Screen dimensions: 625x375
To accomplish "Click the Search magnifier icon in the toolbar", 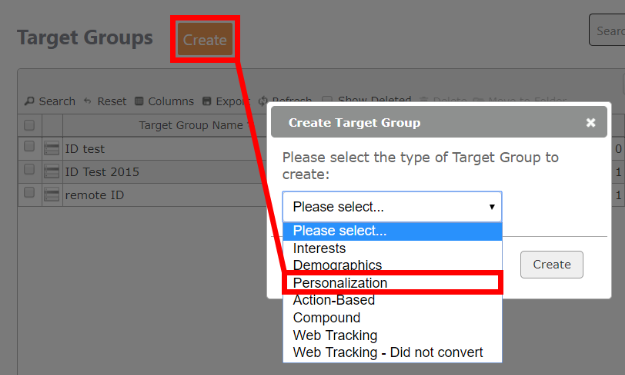I will click(x=29, y=101).
